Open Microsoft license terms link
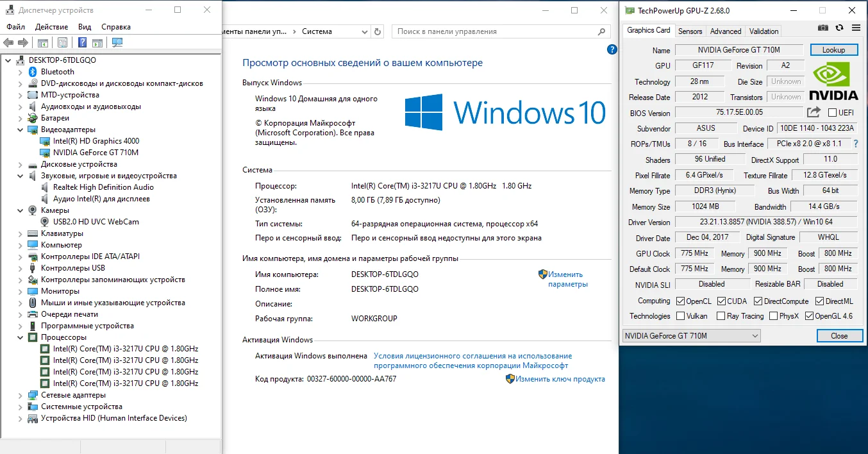Image resolution: width=868 pixels, height=454 pixels. 473,360
